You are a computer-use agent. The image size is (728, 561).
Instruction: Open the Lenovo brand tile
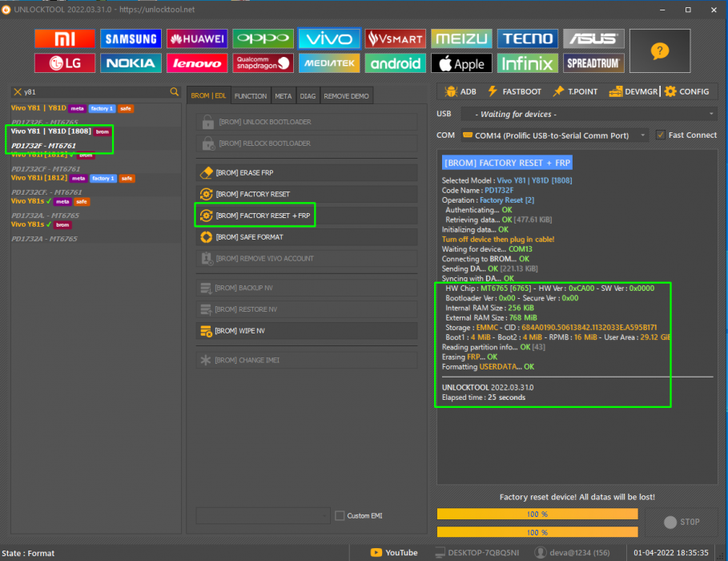(x=197, y=63)
